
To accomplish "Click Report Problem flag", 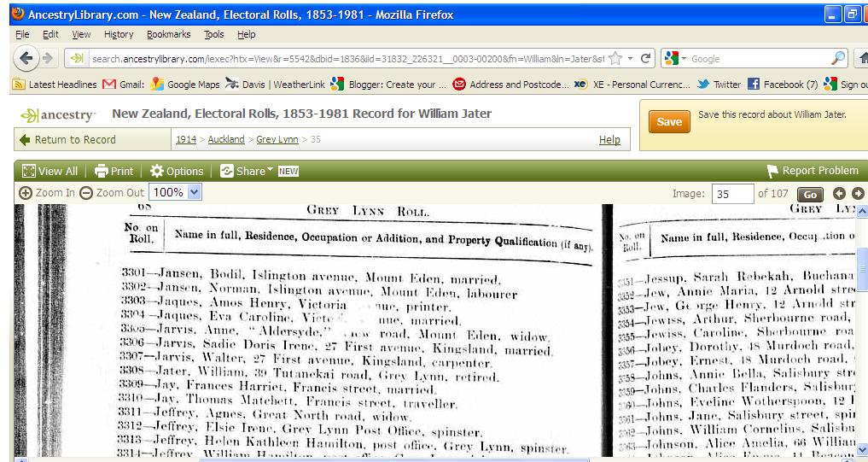I will click(812, 171).
